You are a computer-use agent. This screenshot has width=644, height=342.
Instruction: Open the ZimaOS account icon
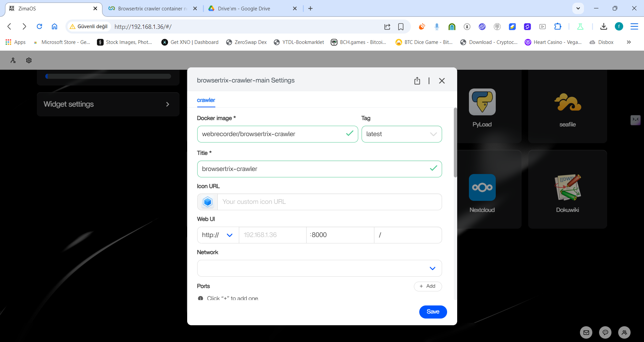(13, 60)
